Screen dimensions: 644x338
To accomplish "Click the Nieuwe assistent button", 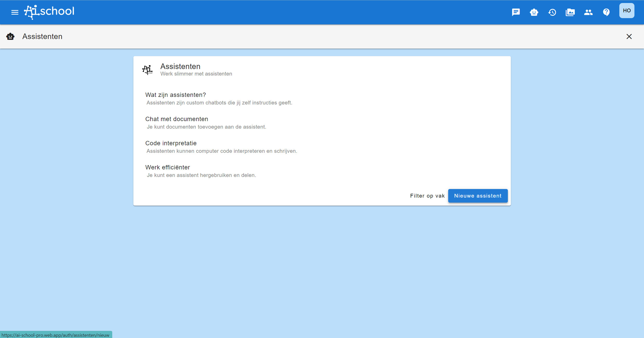I will [478, 196].
